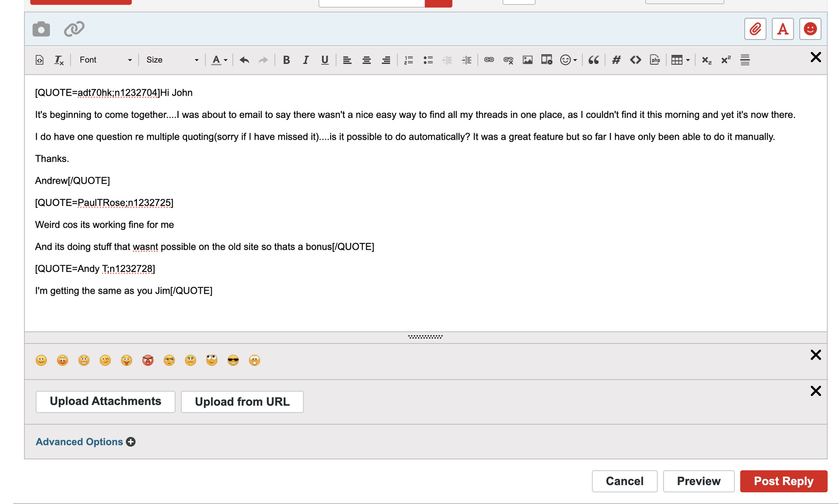The width and height of the screenshot is (840, 504).
Task: Click the italic icon
Action: (x=306, y=60)
